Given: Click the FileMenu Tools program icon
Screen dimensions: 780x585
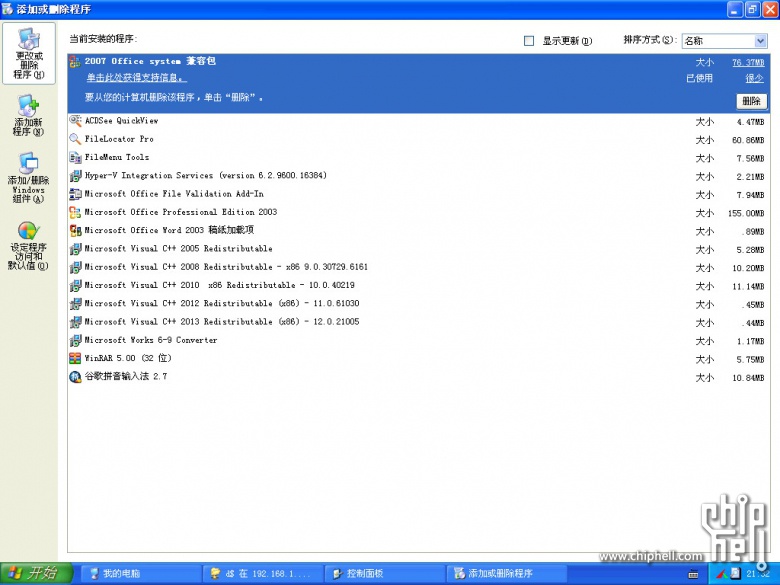Looking at the screenshot, I should pos(75,158).
